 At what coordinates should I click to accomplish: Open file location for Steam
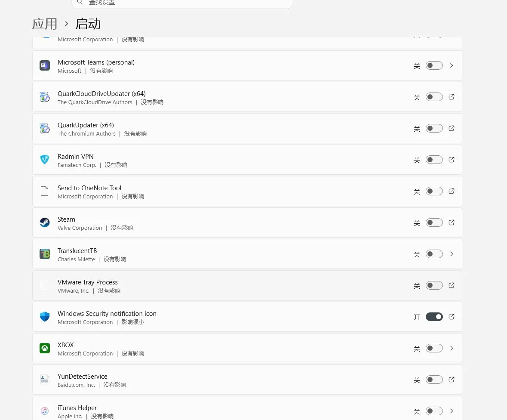pos(452,222)
